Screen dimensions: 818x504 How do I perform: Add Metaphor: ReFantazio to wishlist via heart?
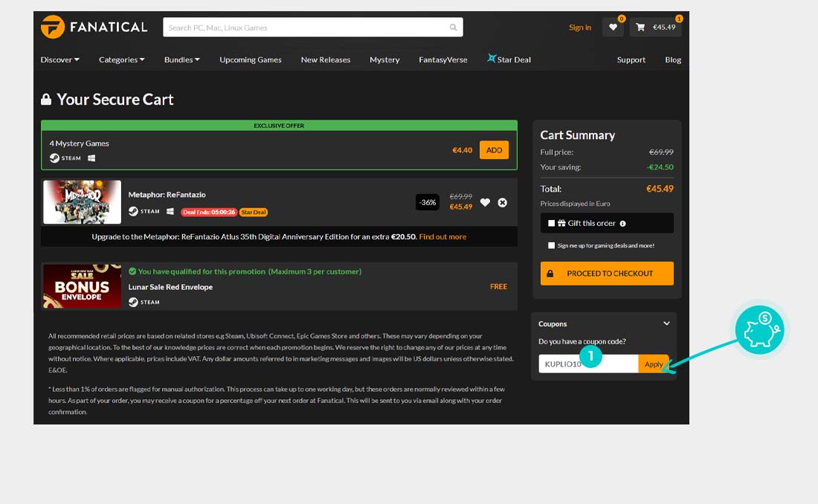point(485,202)
